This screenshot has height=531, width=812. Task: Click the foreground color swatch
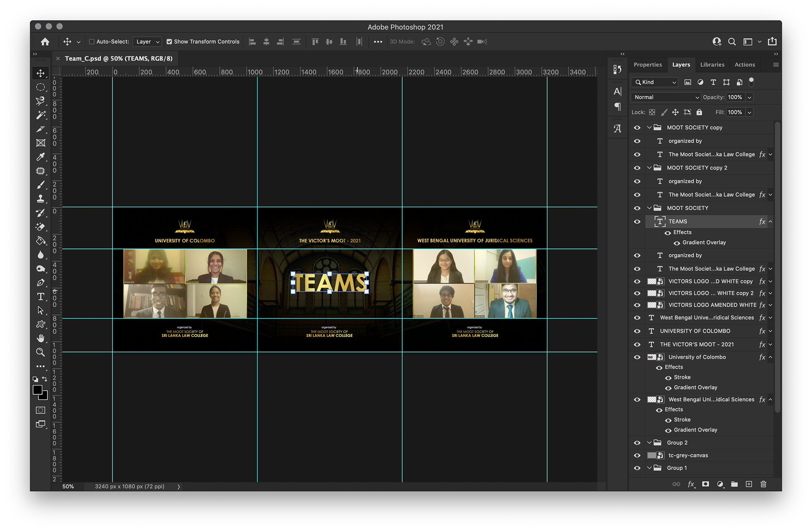point(38,390)
